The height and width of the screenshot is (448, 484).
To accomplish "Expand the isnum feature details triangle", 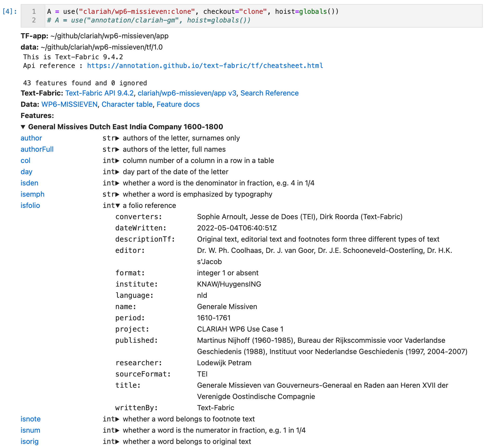I will (117, 431).
